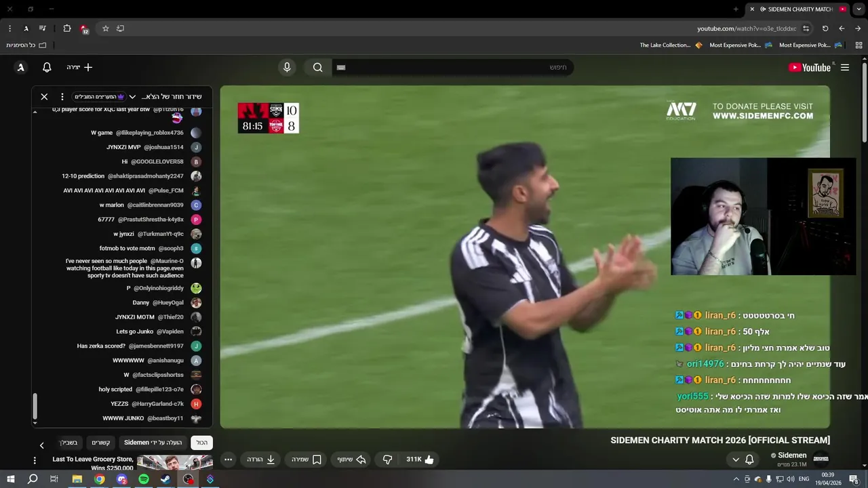This screenshot has width=868, height=488.
Task: Show hidden system tray icons
Action: tap(736, 479)
